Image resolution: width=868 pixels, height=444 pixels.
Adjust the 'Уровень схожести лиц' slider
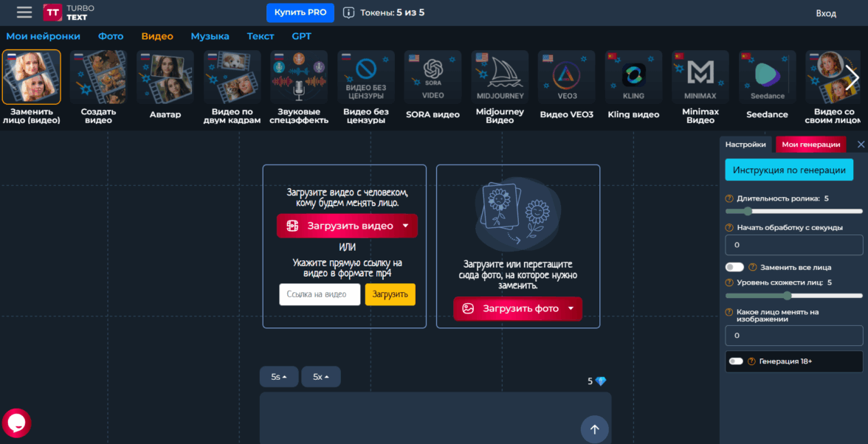[x=794, y=296]
